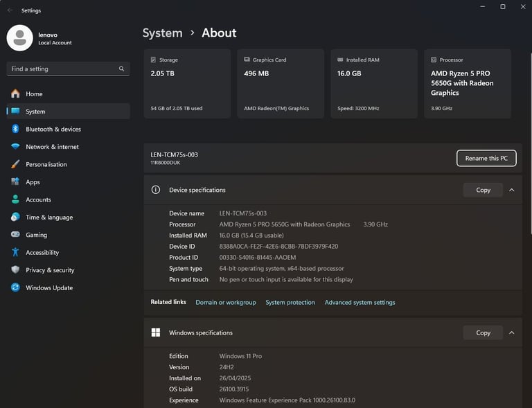Viewport: 532px width, 408px height.
Task: Click the Windows Update refresh icon
Action: [15, 287]
